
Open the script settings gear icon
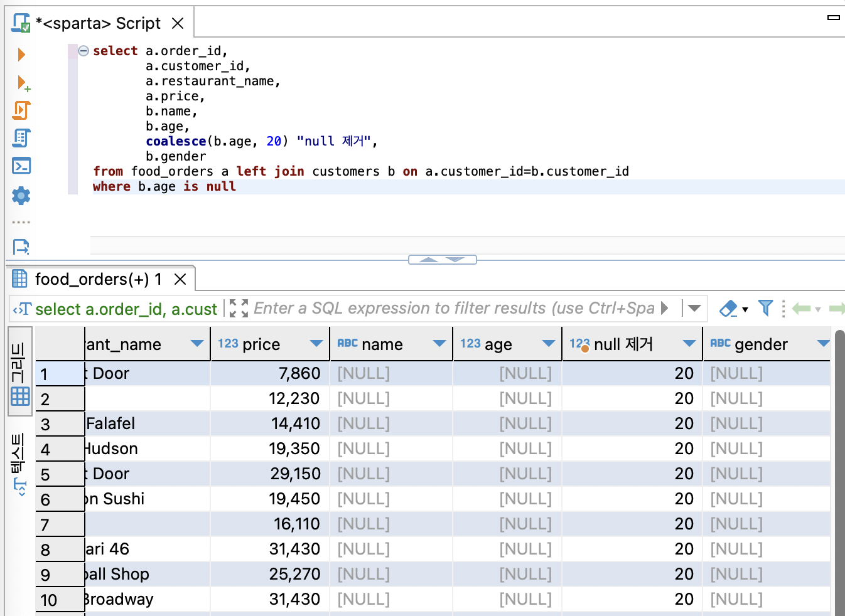click(21, 196)
